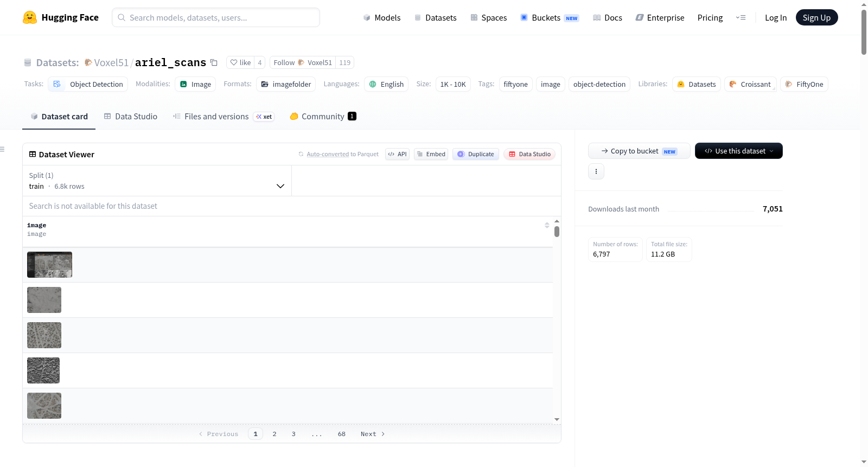Viewport: 868px width, 467px height.
Task: Open the first image thumbnail in the viewer
Action: [x=49, y=265]
